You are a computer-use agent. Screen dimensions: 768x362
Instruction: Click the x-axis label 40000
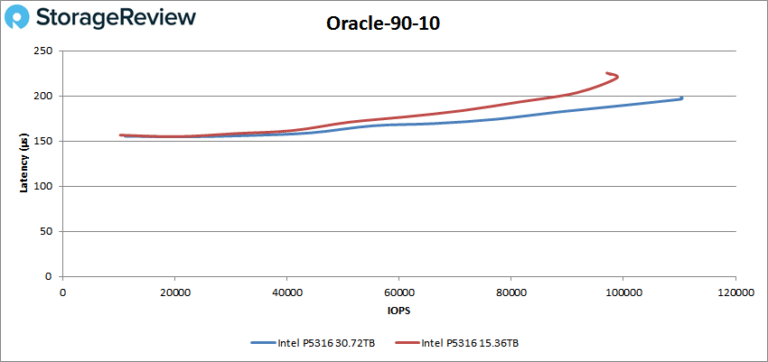[287, 292]
